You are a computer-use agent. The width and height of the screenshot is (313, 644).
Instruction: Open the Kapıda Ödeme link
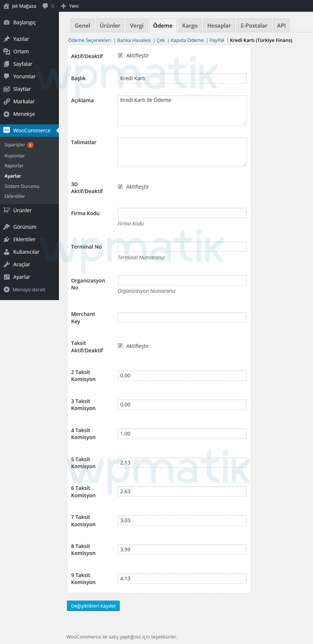tap(187, 40)
